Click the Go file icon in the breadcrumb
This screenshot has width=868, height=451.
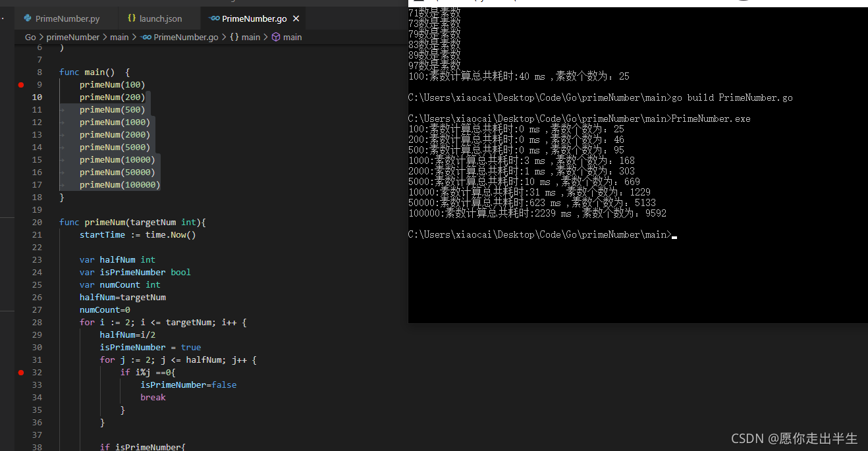(146, 37)
